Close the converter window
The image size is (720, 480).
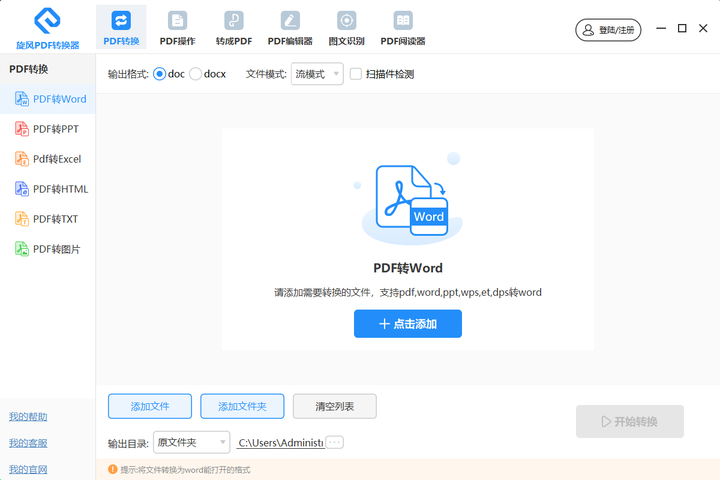[703, 28]
